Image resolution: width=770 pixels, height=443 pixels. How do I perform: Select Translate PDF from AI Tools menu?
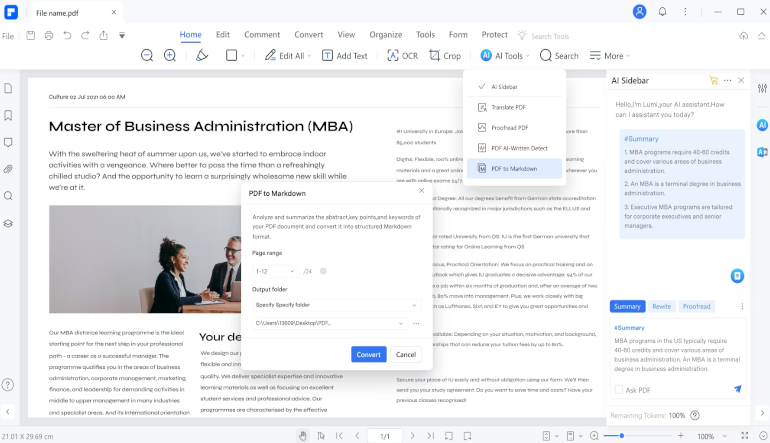coord(514,107)
